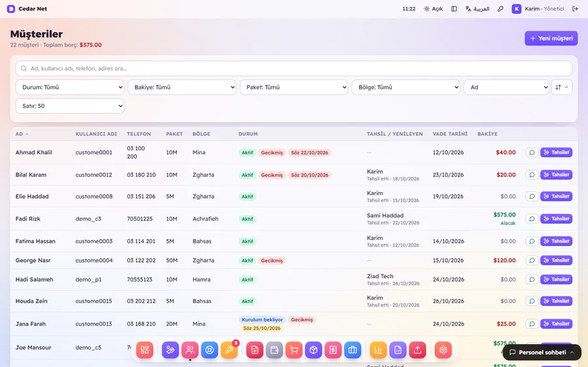Switch language to العربية
This screenshot has width=588, height=367.
pos(478,8)
